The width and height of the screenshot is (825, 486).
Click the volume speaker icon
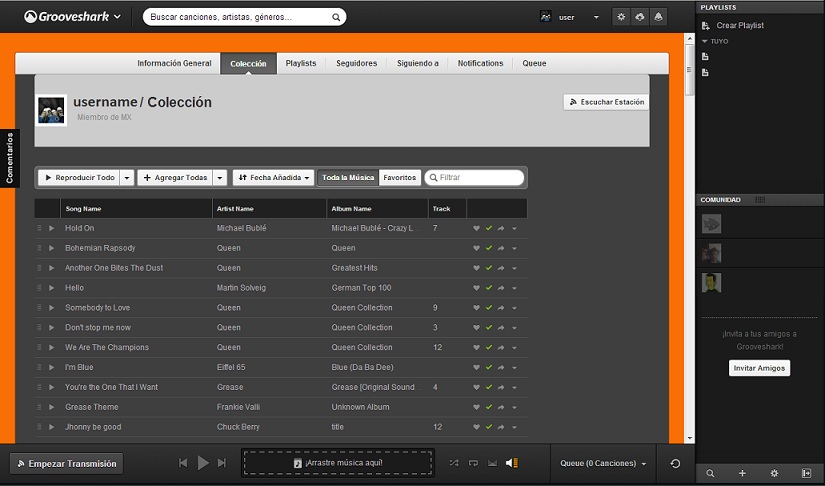coord(511,463)
